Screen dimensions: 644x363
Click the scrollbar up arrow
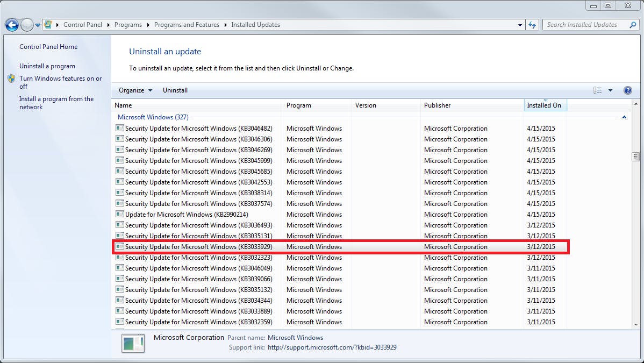tap(636, 104)
